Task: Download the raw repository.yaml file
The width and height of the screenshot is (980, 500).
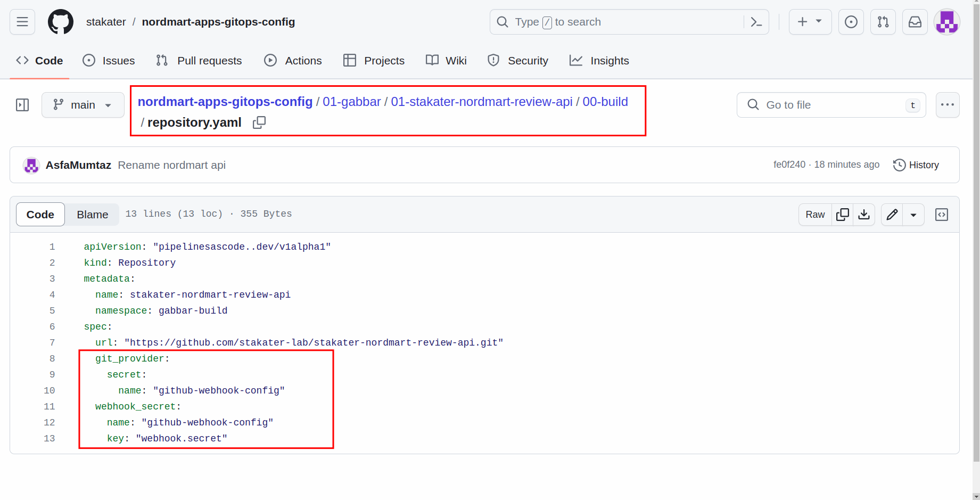Action: (864, 215)
